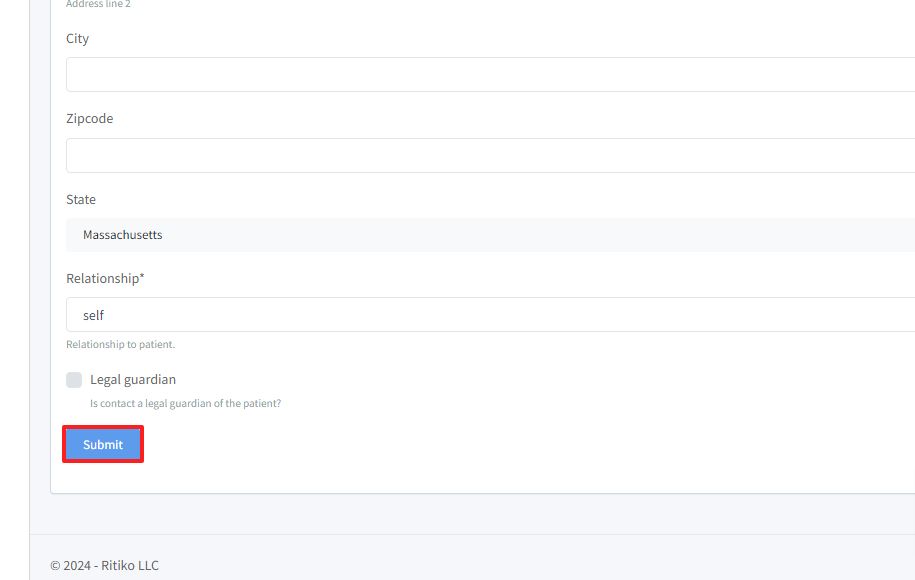Focus the Zipcode input box
The image size is (915, 580).
(490, 156)
